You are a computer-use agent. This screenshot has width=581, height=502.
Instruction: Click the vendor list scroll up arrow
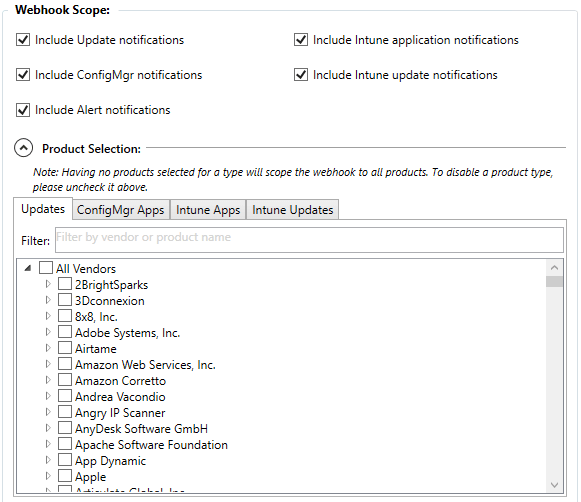pyautogui.click(x=554, y=267)
